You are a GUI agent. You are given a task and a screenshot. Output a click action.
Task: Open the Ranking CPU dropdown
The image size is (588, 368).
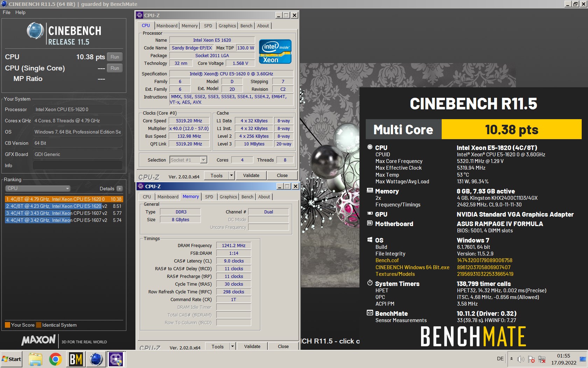tap(38, 188)
